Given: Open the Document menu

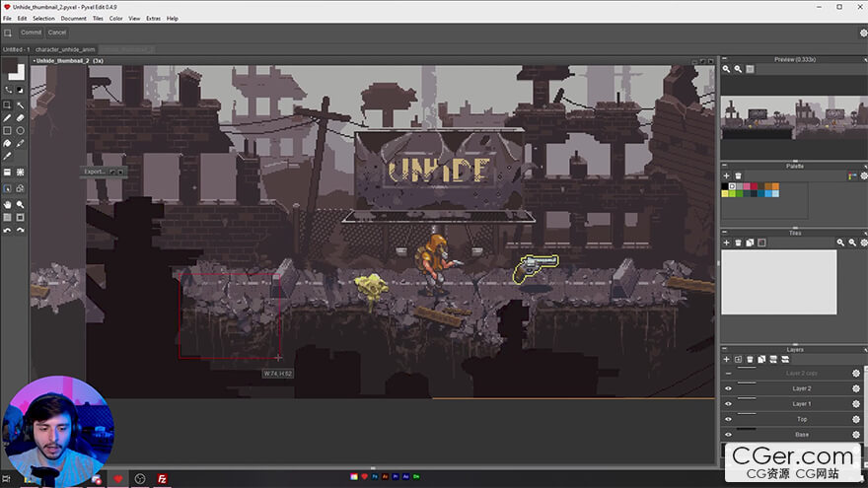Looking at the screenshot, I should 74,19.
